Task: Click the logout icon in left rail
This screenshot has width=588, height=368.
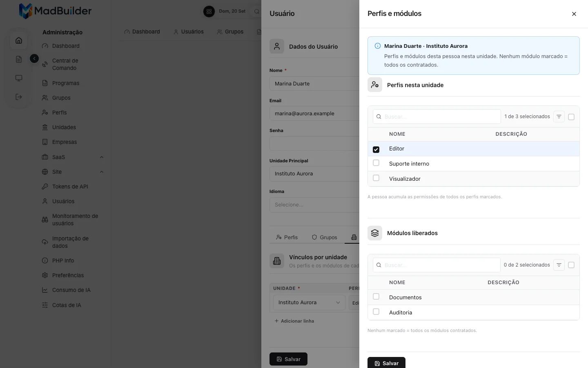Action: pyautogui.click(x=19, y=97)
